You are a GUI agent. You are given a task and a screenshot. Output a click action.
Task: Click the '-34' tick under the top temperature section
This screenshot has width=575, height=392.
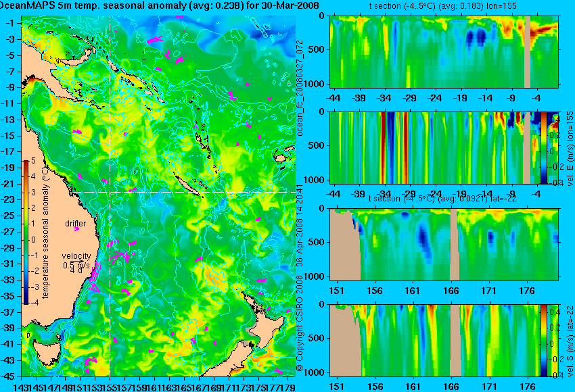coord(384,98)
